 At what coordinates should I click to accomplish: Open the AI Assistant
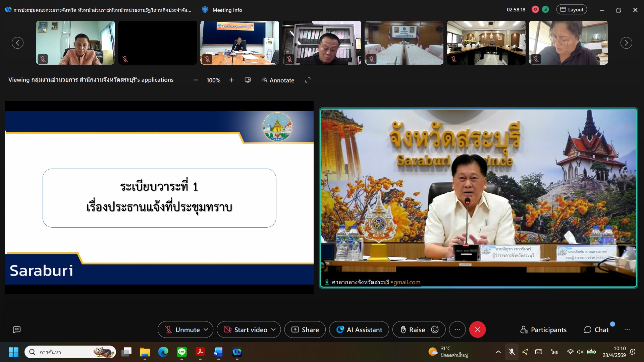[359, 330]
